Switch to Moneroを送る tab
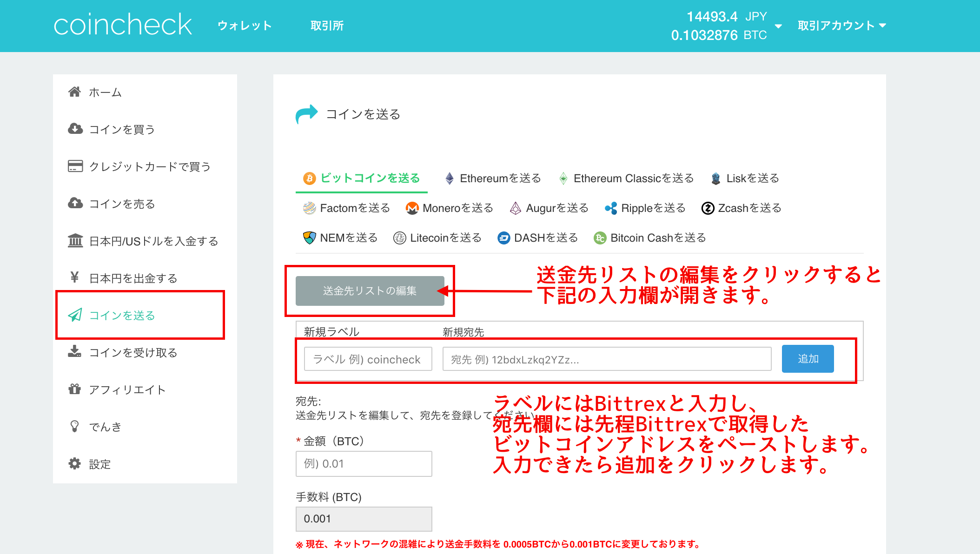Image resolution: width=980 pixels, height=554 pixels. (458, 208)
